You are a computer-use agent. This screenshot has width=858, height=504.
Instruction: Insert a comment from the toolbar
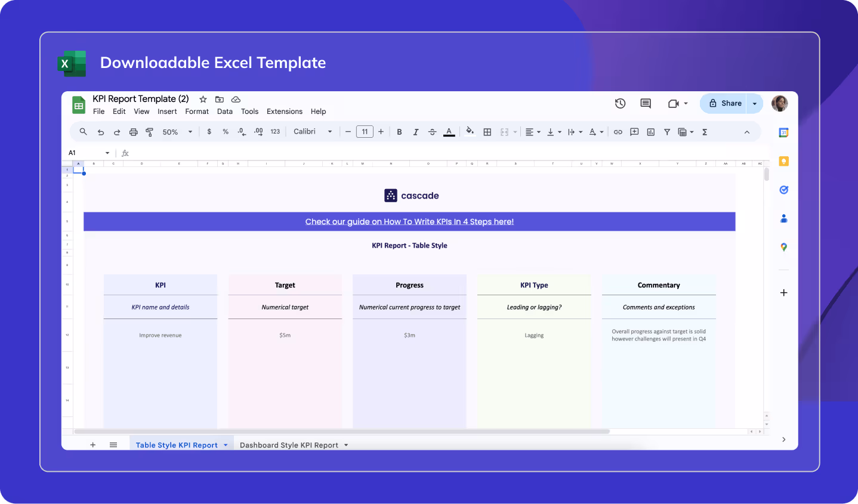[634, 132]
